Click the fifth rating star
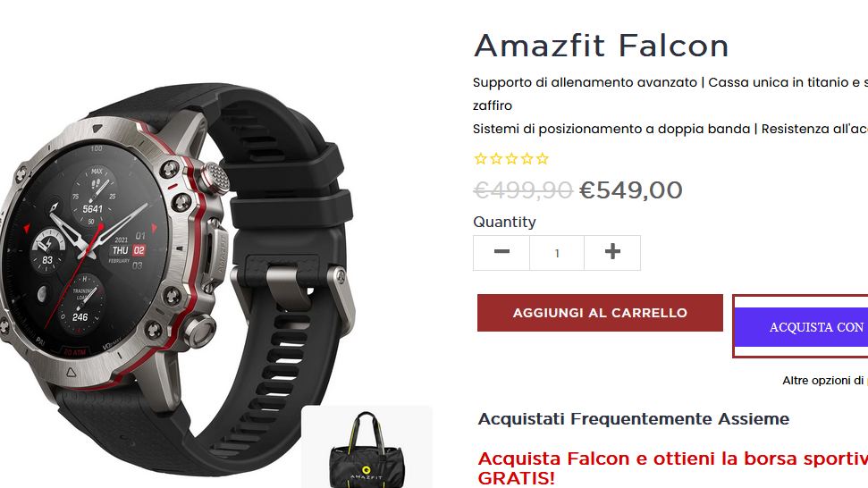Image resolution: width=868 pixels, height=488 pixels. point(543,159)
